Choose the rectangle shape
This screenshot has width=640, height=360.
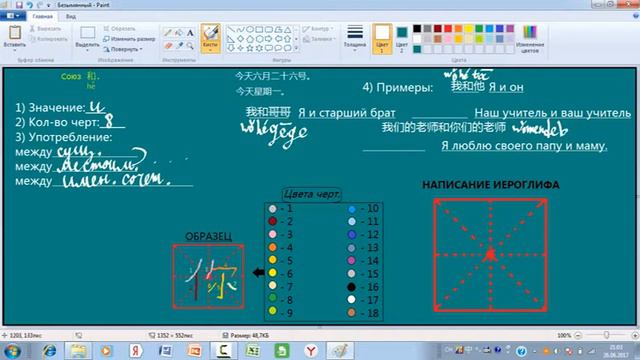[x=259, y=29]
